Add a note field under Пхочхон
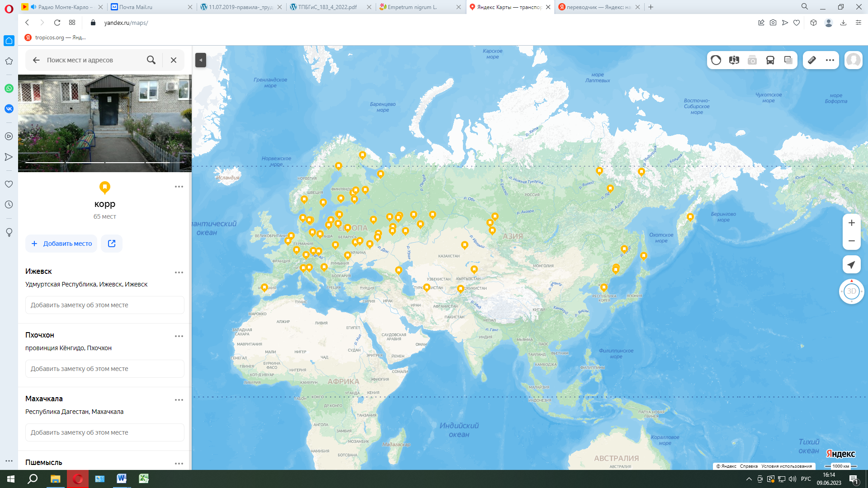Image resolution: width=868 pixels, height=488 pixels. [105, 369]
